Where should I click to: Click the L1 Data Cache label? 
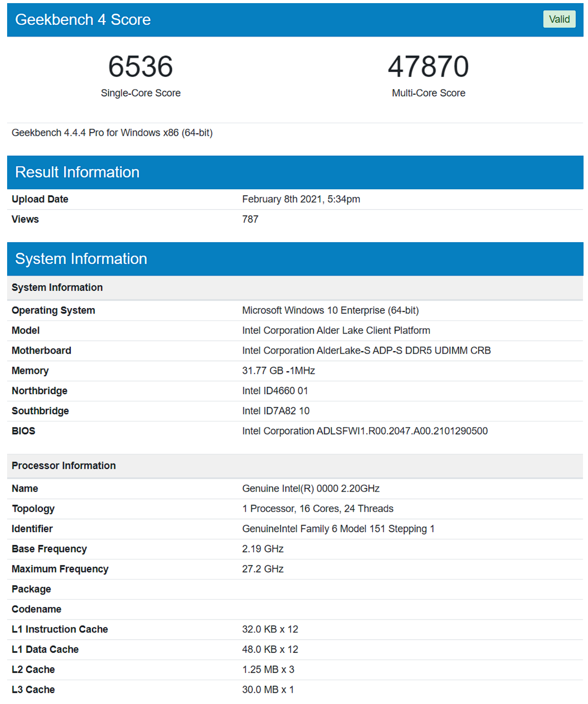pos(45,649)
